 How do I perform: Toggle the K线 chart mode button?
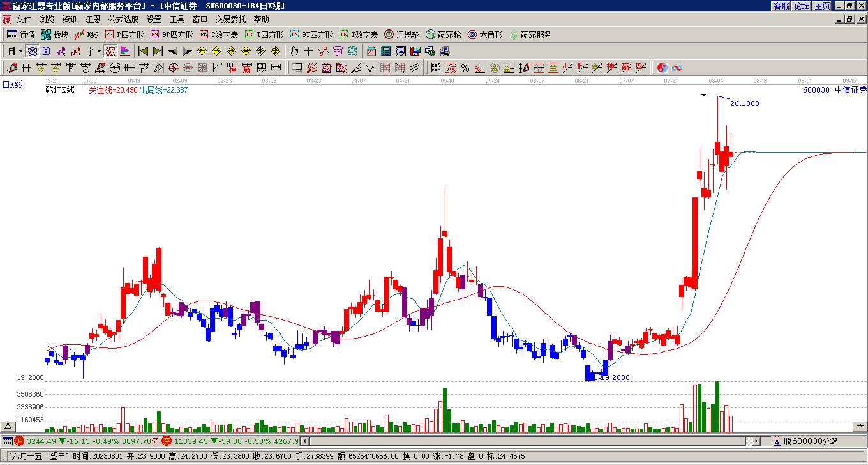click(87, 34)
